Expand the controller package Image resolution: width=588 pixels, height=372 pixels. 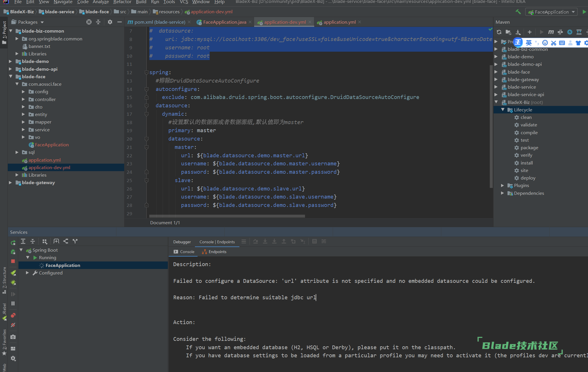pyautogui.click(x=23, y=99)
